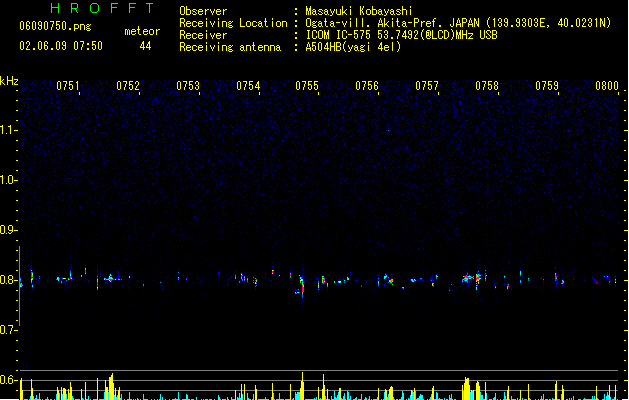Click location text Ogata-vill. Akita-Pref. JAPAN
Screen dimensions: 629x400
pos(394,23)
